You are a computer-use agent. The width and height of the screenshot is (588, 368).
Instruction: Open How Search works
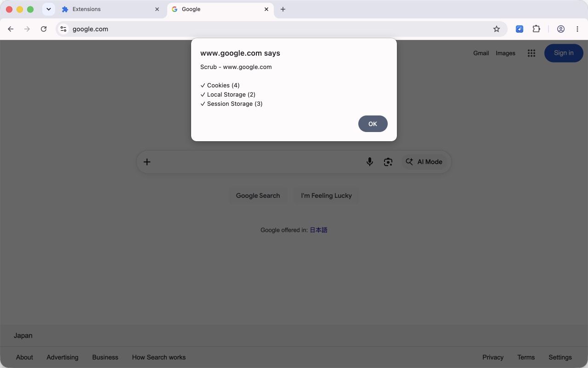[x=159, y=357]
